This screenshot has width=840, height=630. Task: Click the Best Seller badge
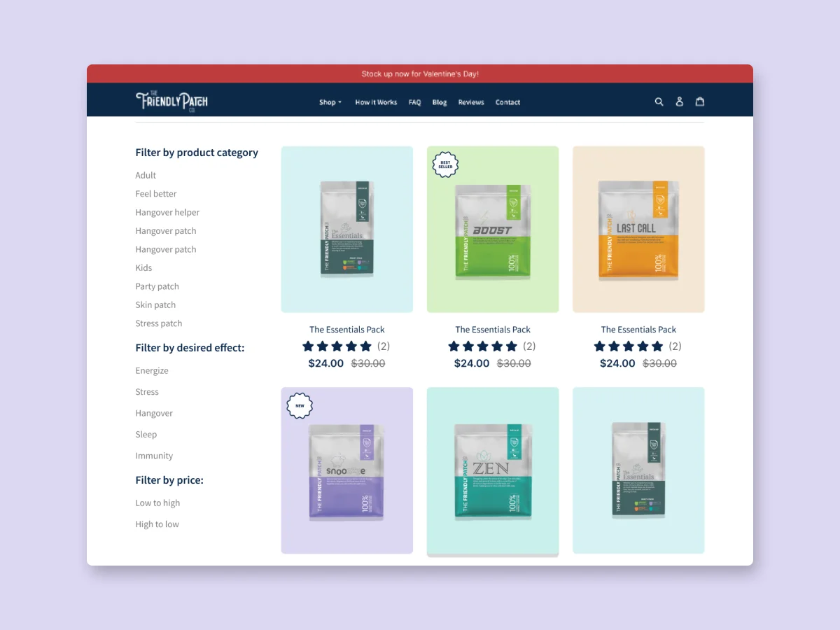[x=445, y=165]
